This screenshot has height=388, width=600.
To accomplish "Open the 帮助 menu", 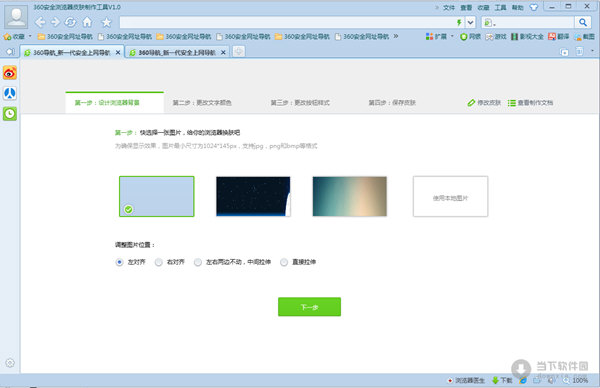I will coord(517,7).
